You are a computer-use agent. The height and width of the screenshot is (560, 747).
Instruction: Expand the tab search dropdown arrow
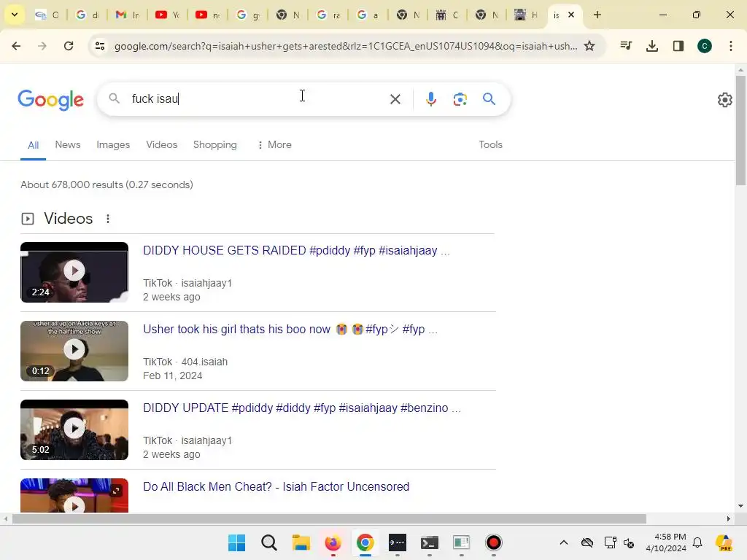(x=15, y=15)
